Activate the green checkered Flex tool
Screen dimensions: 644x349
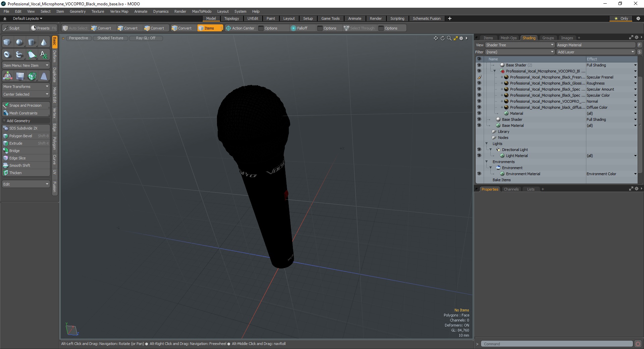click(x=32, y=77)
